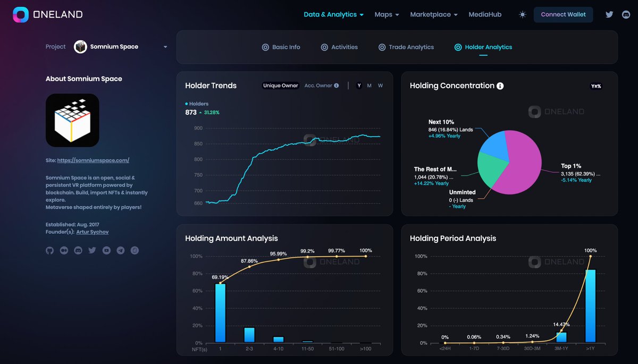Open the Discord icon in the top header
Screen dimensions: 638x364
(626, 15)
